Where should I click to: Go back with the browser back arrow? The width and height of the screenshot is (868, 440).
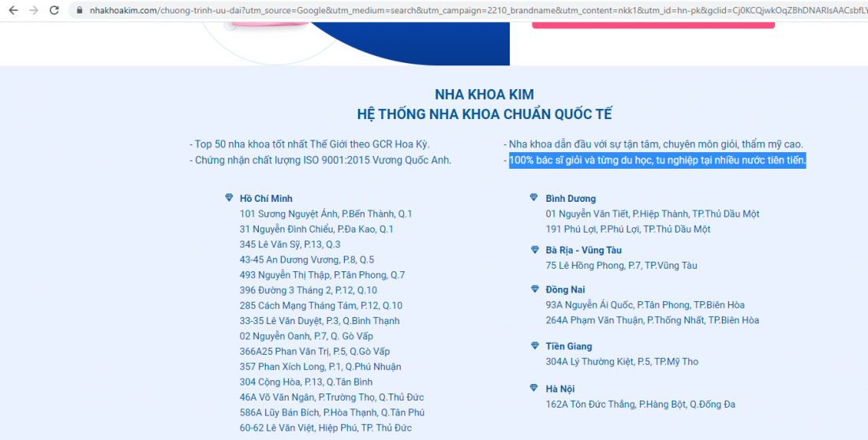click(13, 10)
